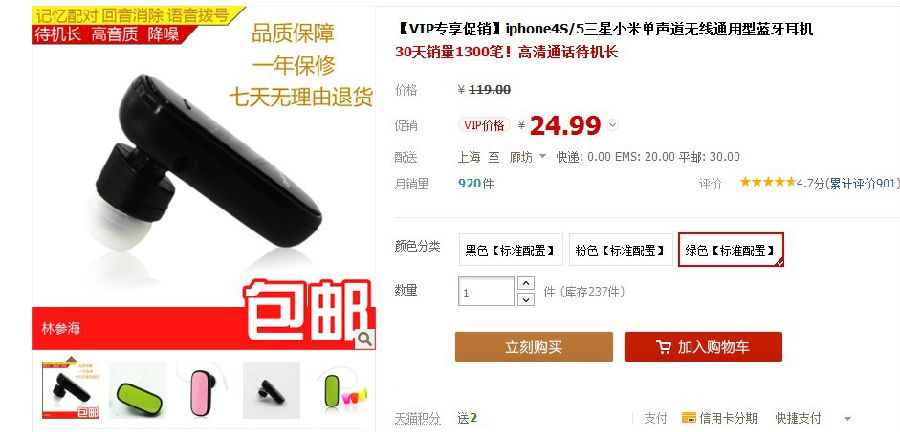The width and height of the screenshot is (900, 432).
Task: Select the 绿色【标准配置】 color option
Action: (731, 250)
